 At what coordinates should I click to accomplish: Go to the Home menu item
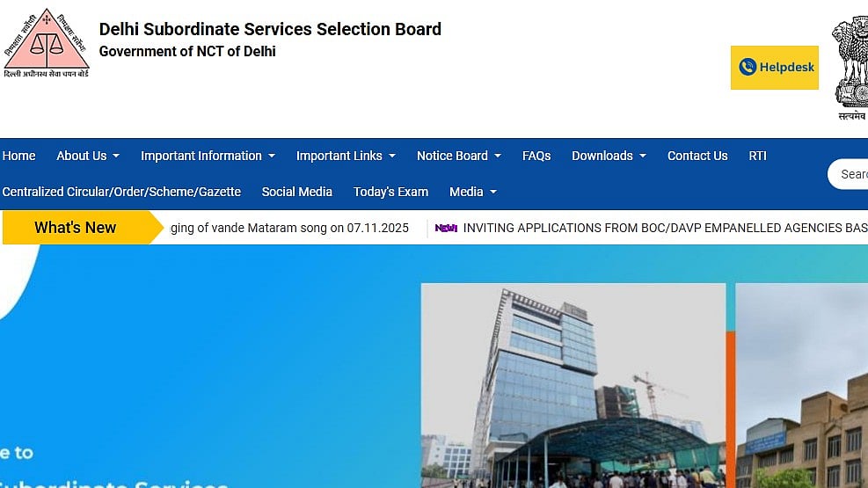(18, 156)
